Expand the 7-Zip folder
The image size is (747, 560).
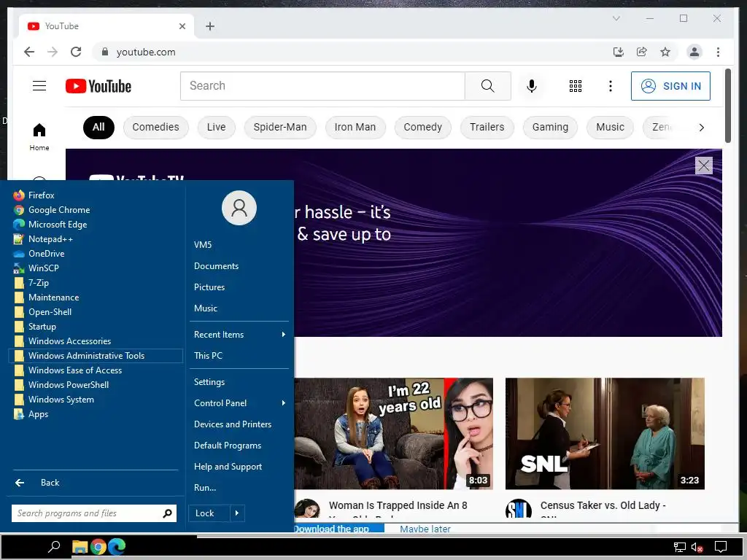[96, 283]
